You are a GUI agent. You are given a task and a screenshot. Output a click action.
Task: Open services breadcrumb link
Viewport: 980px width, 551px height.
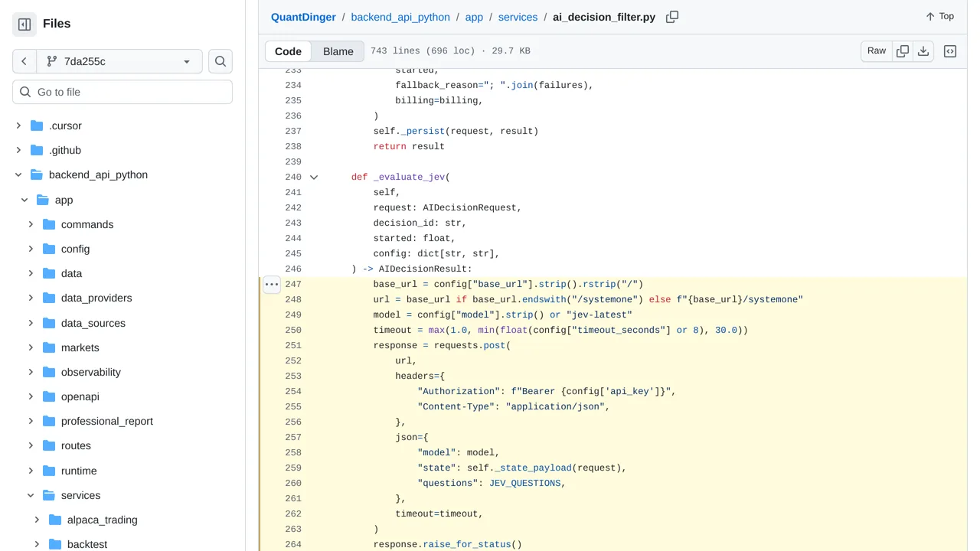518,17
